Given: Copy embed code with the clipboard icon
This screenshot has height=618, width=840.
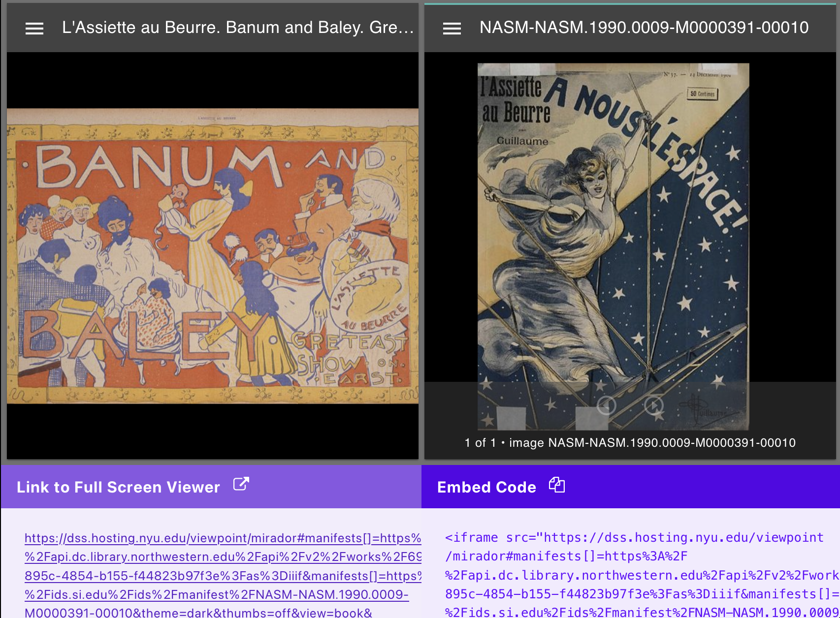Looking at the screenshot, I should pyautogui.click(x=557, y=485).
